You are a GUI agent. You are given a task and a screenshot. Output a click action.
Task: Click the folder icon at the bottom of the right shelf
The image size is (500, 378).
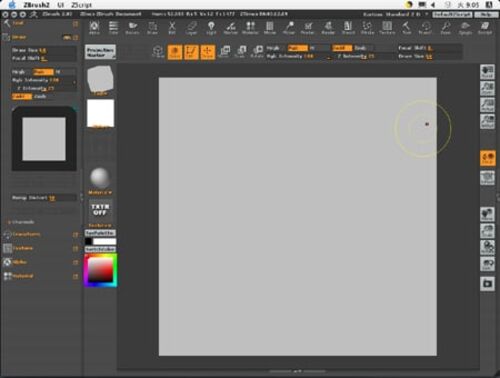(x=487, y=284)
